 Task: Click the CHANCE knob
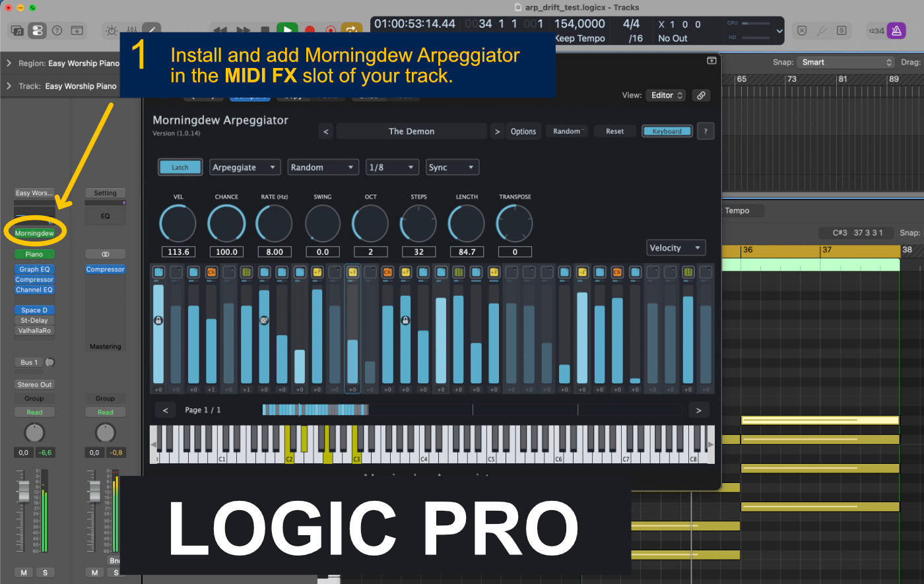[226, 223]
